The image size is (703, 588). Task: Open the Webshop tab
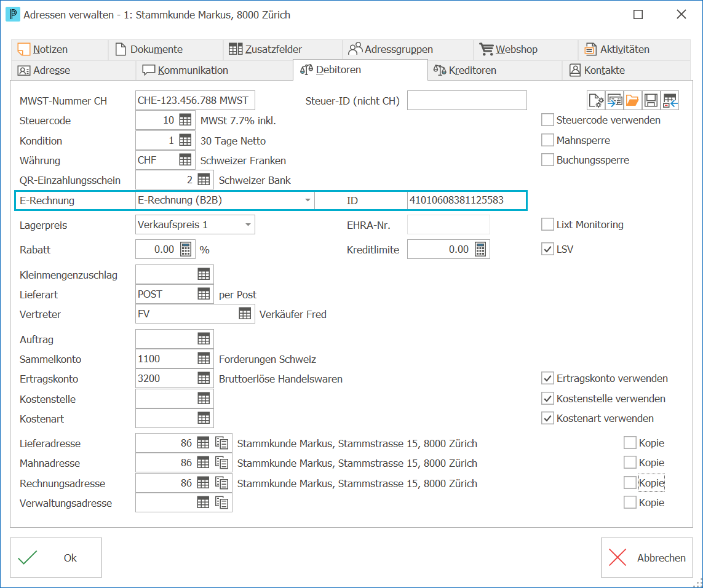526,49
